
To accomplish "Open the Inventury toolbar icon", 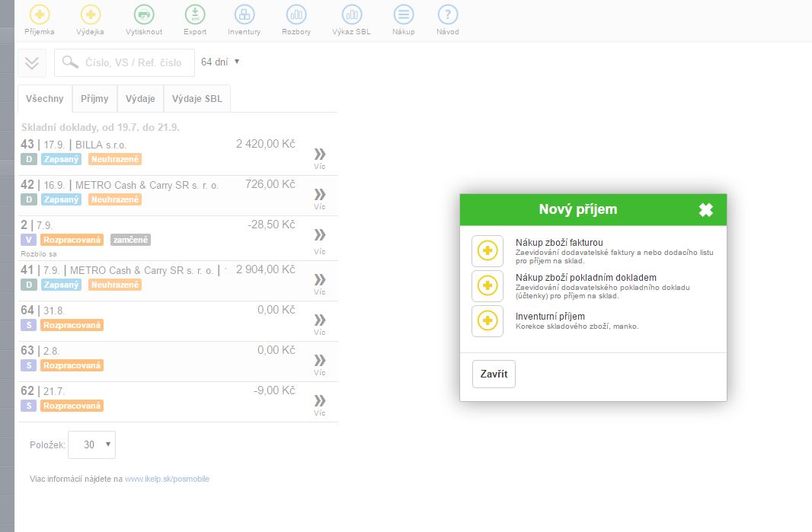I will [x=244, y=14].
